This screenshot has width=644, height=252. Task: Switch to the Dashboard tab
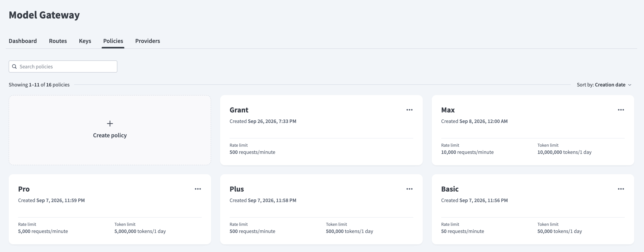pos(23,41)
